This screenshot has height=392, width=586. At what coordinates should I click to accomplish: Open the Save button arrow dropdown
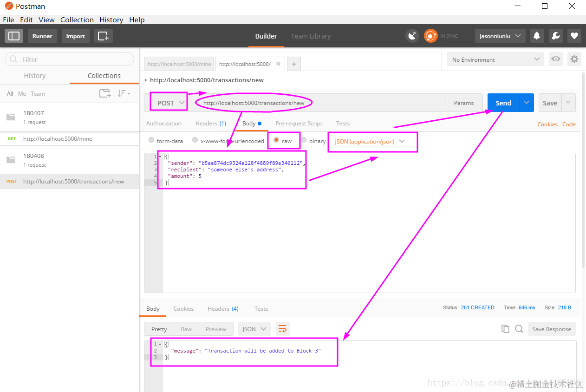click(x=569, y=103)
